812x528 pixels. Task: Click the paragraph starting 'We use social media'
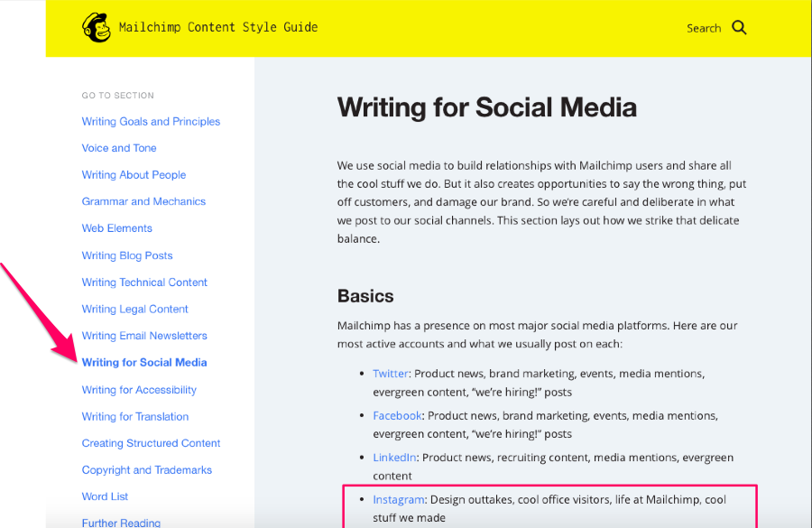point(541,202)
